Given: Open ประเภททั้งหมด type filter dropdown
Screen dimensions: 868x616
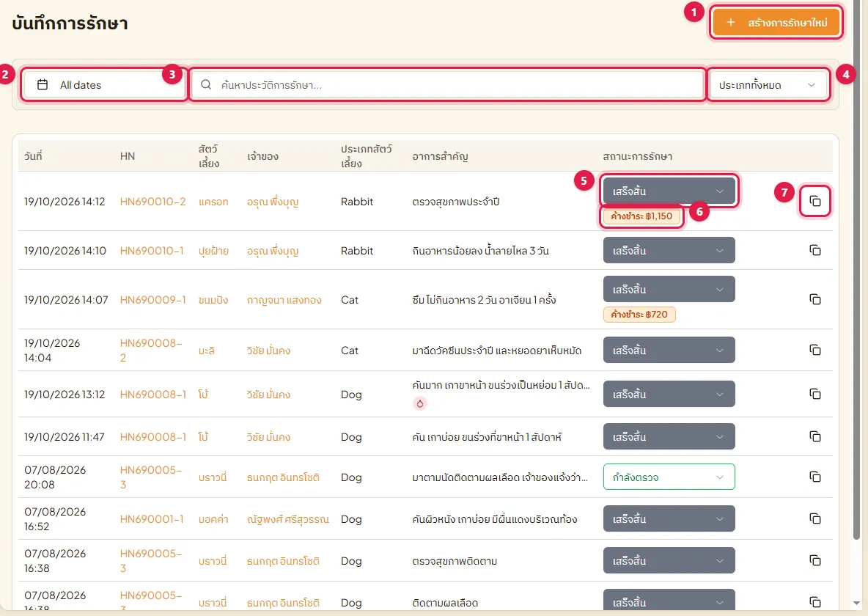Looking at the screenshot, I should click(768, 85).
